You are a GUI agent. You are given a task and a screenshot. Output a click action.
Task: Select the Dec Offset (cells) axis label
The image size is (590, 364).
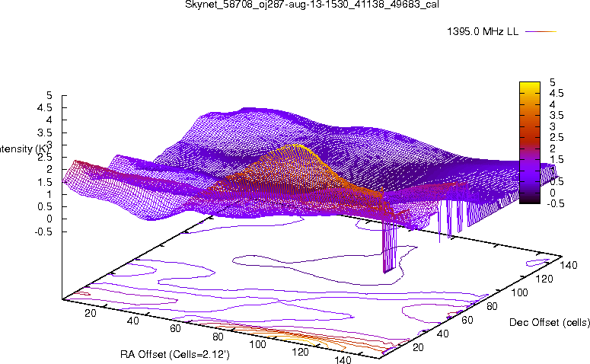550,323
